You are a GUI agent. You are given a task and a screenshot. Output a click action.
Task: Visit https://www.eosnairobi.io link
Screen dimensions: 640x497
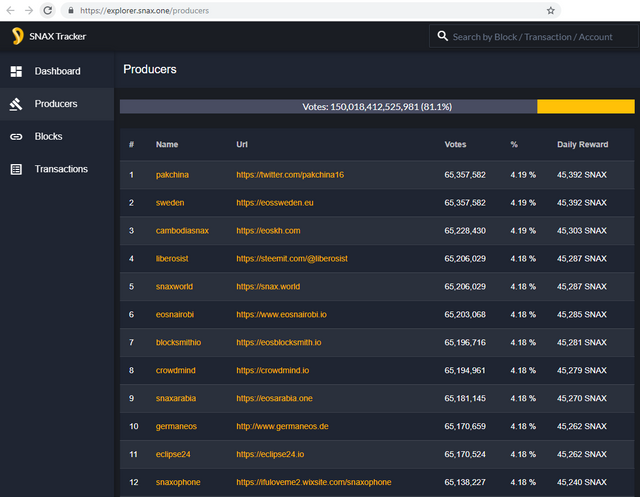[x=282, y=315]
